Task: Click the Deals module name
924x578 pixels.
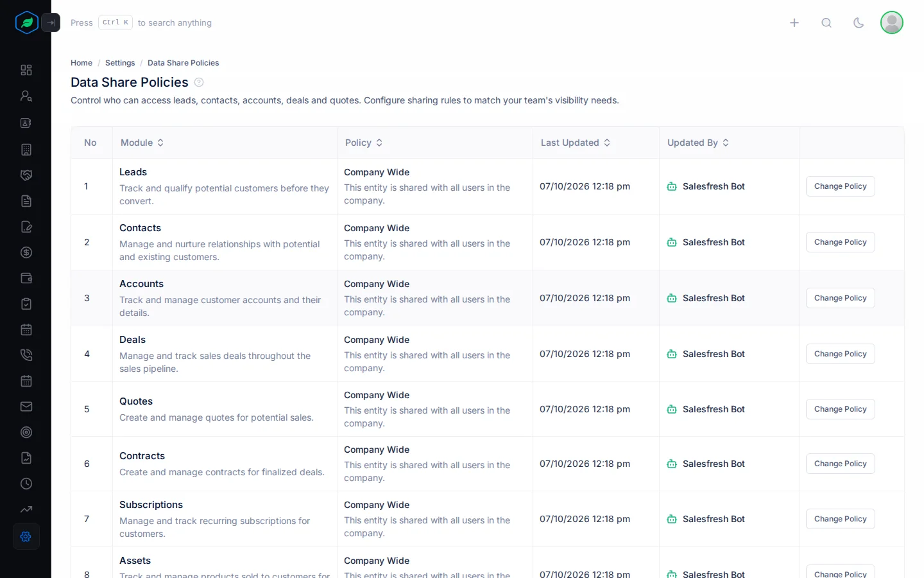Action: [x=132, y=340]
